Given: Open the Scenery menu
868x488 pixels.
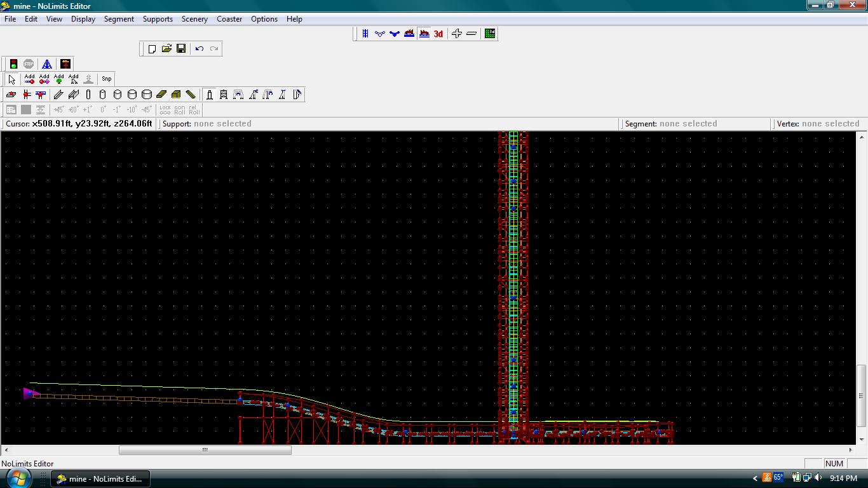Looking at the screenshot, I should point(194,19).
